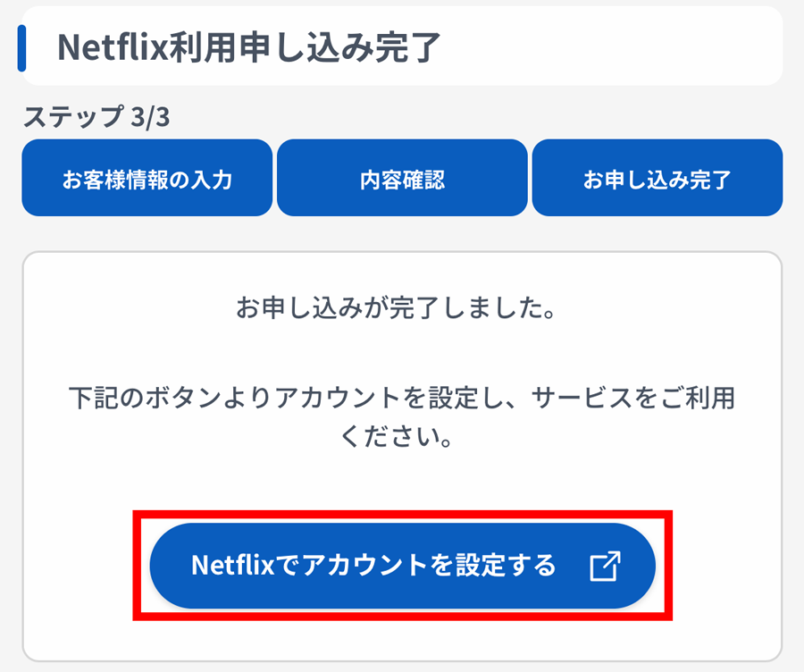The image size is (804, 672).
Task: Click the Netflix利用申し込み完了 heading
Action: pyautogui.click(x=248, y=46)
